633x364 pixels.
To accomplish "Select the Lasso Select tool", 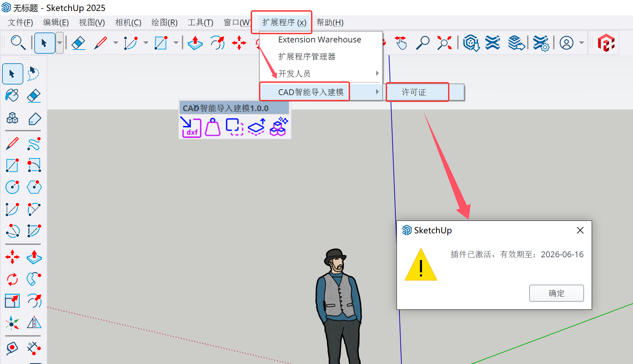I will point(33,74).
